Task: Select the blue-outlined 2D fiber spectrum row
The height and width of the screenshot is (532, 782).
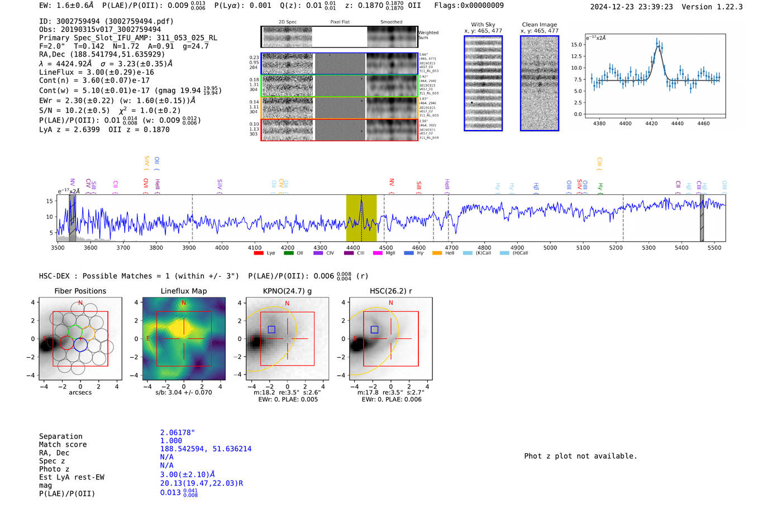Action: (339, 64)
